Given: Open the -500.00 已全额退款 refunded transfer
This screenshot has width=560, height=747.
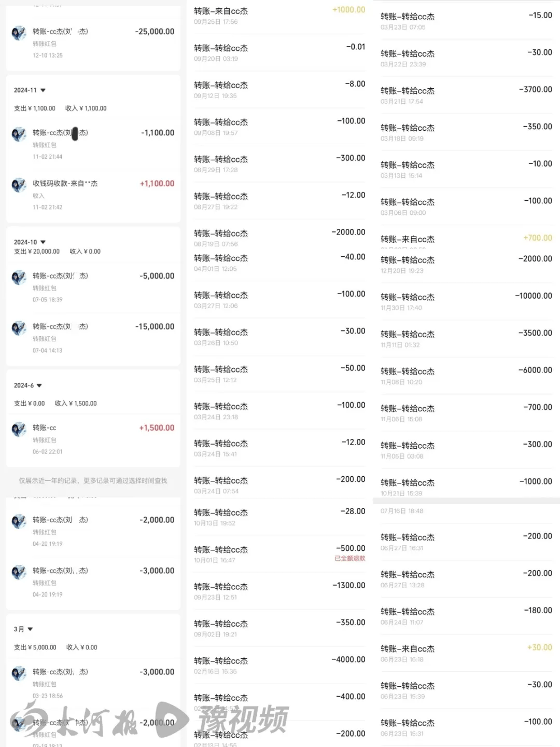Looking at the screenshot, I should click(279, 554).
